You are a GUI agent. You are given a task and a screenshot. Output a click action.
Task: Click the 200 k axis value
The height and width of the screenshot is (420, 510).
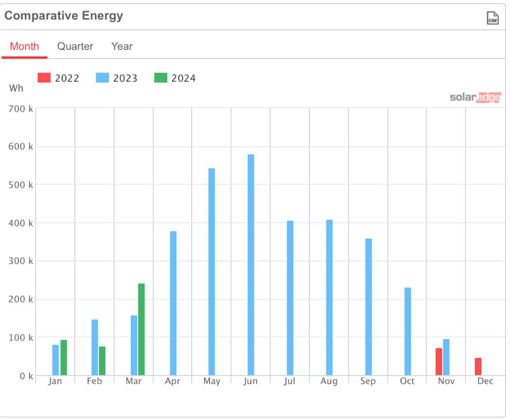pos(21,299)
